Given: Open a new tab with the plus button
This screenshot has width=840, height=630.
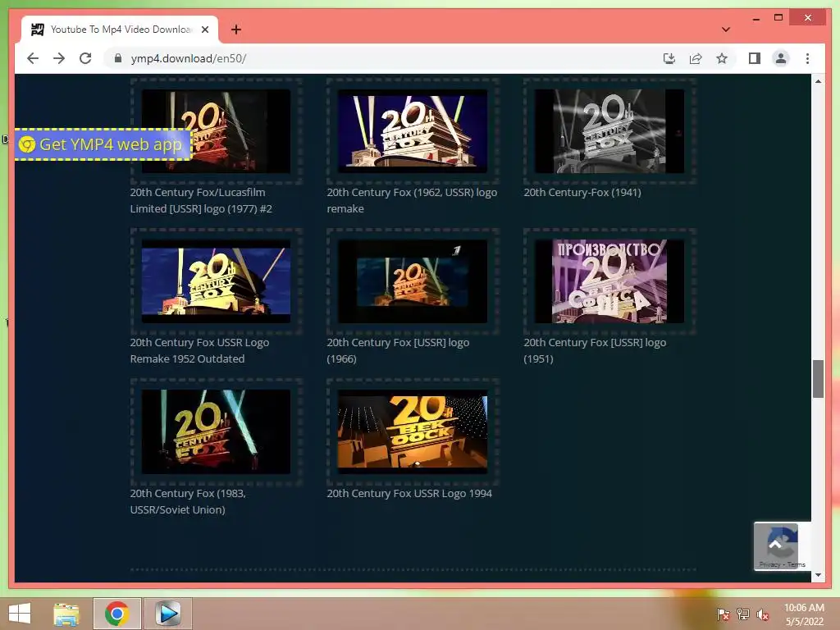Looking at the screenshot, I should 235,30.
